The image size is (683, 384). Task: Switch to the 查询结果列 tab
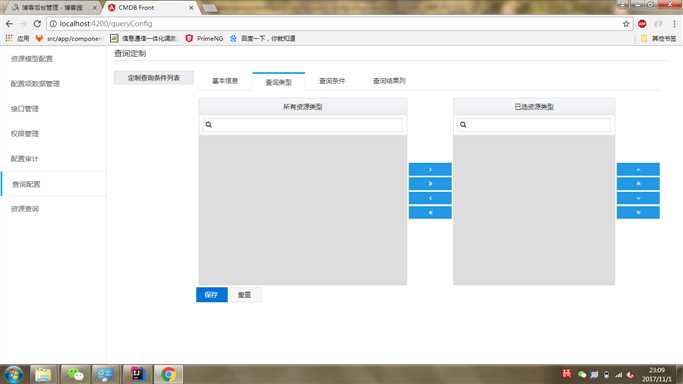pyautogui.click(x=389, y=81)
